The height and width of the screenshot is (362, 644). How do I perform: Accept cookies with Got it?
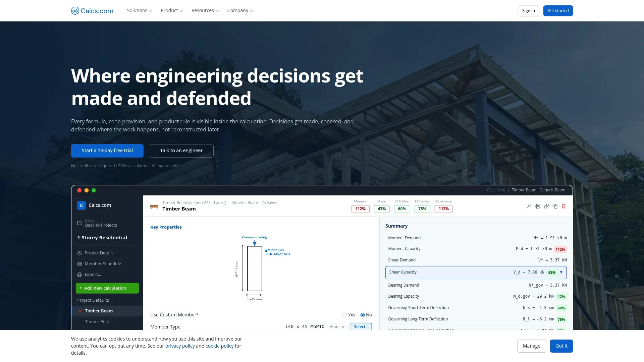561,346
